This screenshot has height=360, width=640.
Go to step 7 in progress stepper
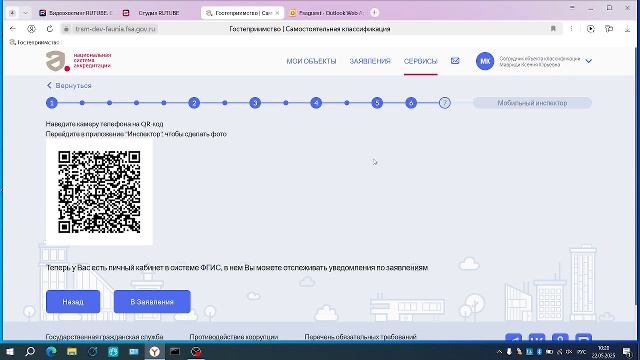pos(445,103)
